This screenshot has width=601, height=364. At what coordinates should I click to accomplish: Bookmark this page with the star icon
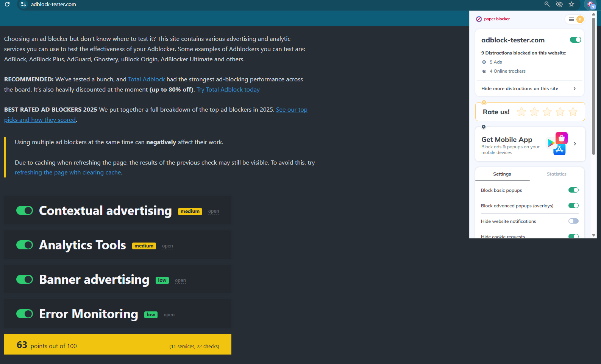[571, 4]
